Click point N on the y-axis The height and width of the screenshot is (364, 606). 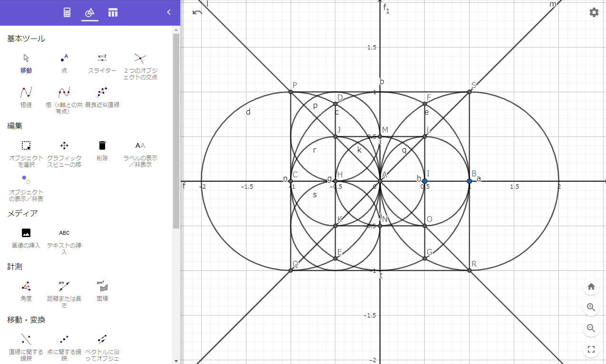[380, 226]
